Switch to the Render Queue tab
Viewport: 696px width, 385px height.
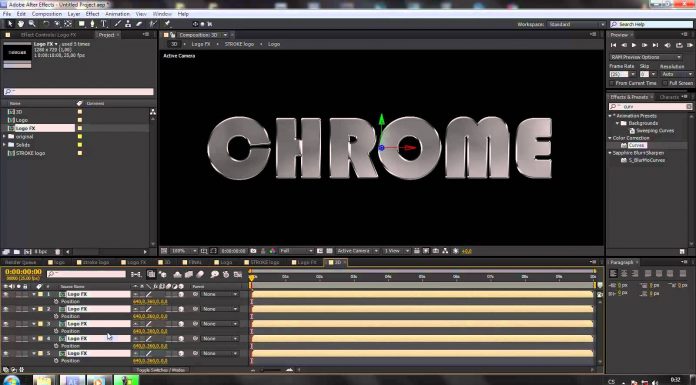(21, 262)
